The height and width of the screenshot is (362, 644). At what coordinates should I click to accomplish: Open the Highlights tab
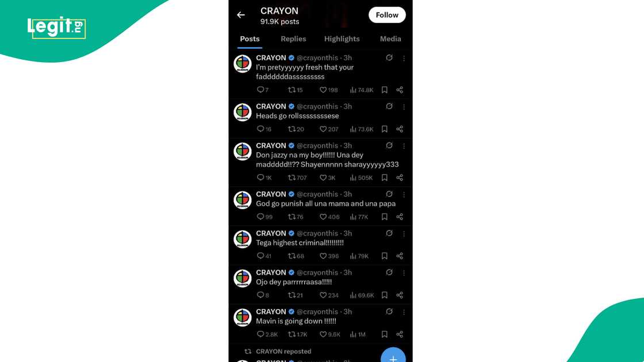342,38
